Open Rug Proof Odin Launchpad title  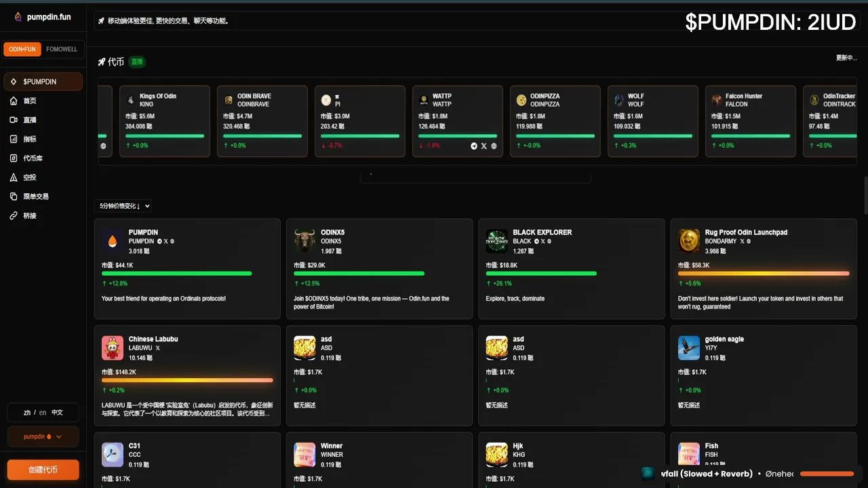(746, 232)
